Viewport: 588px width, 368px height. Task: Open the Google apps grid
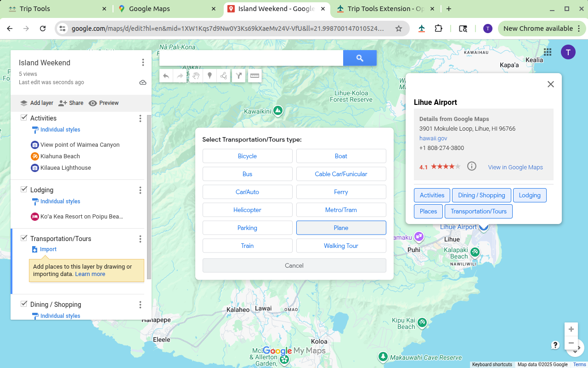tap(547, 52)
